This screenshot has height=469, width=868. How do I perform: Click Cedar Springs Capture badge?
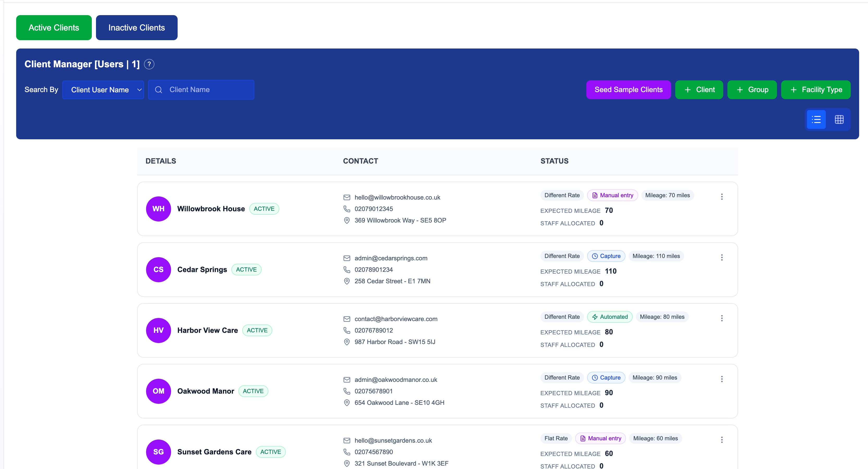tap(606, 256)
